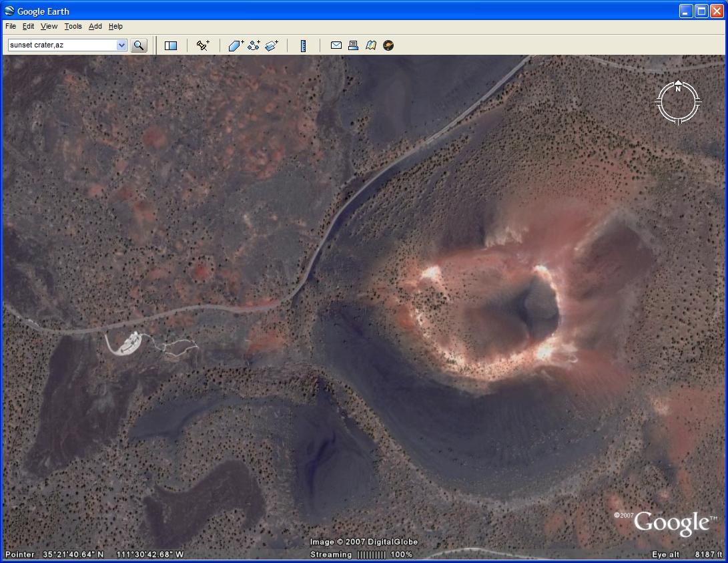The height and width of the screenshot is (563, 728).
Task: Click the search magnifying glass button
Action: coord(139,45)
